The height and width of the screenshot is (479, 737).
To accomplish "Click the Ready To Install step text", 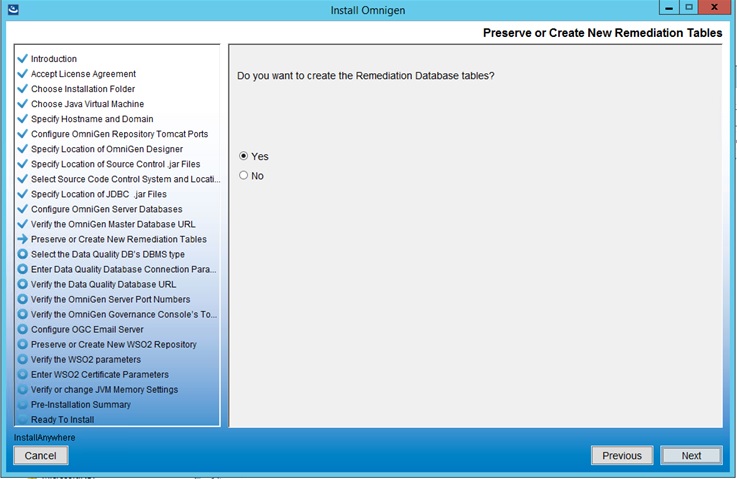I will (x=63, y=420).
